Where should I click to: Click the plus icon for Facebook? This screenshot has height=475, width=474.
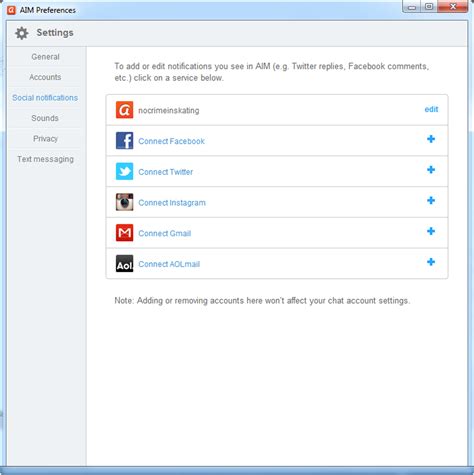(x=431, y=139)
